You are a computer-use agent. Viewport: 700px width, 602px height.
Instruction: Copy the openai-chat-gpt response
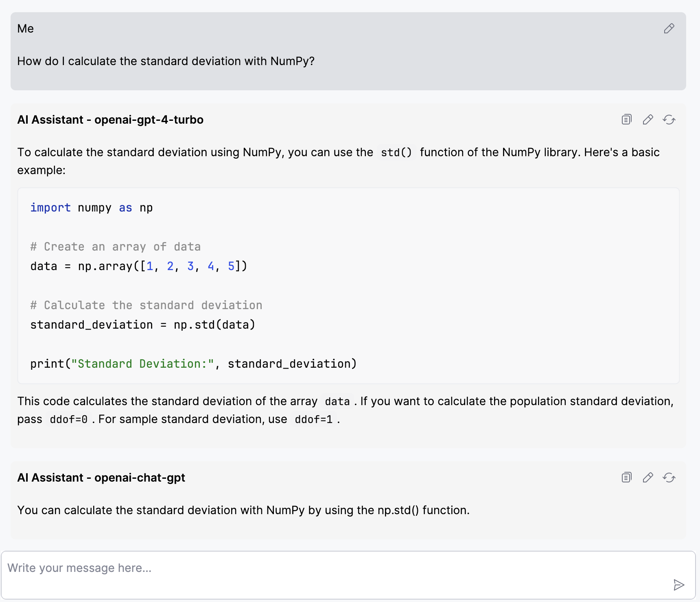pyautogui.click(x=627, y=478)
